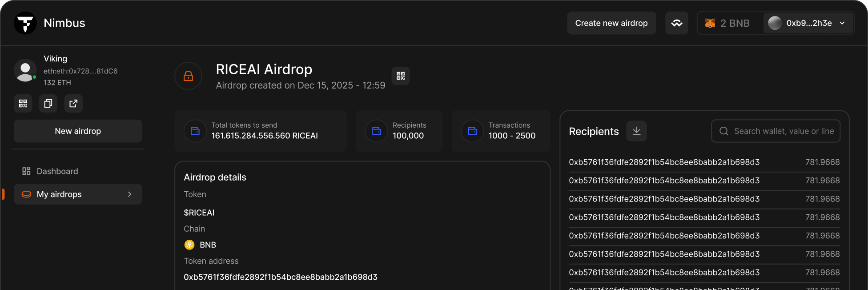Click the My airdrops coin icon
Viewport: 868px width, 290px height.
point(26,194)
